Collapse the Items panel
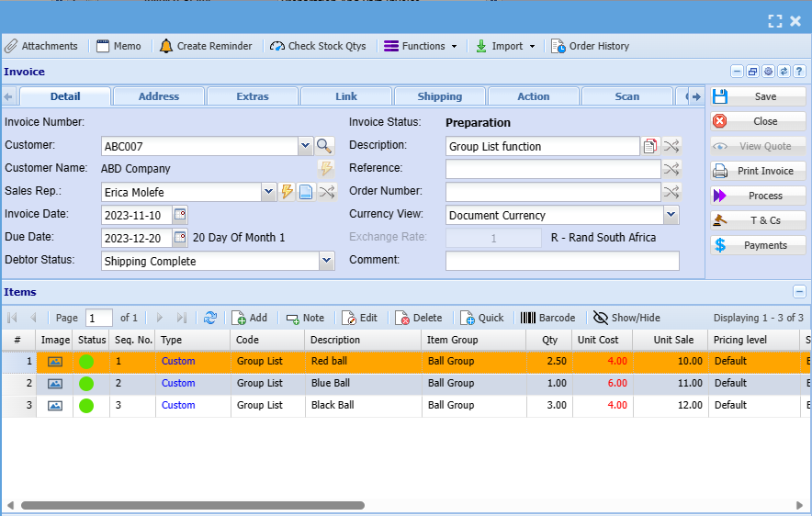The width and height of the screenshot is (812, 516). pyautogui.click(x=799, y=292)
